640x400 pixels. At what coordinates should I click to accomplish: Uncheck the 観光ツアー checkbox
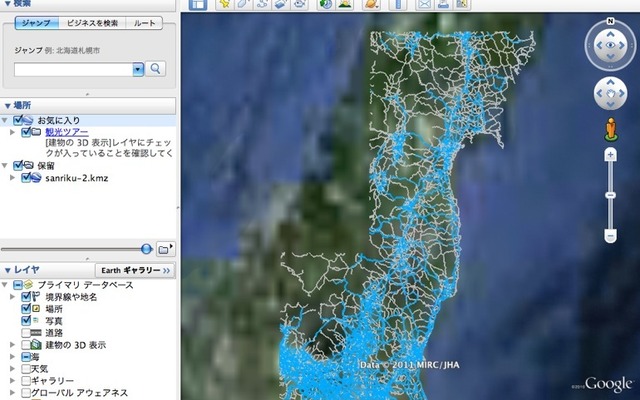[x=26, y=131]
